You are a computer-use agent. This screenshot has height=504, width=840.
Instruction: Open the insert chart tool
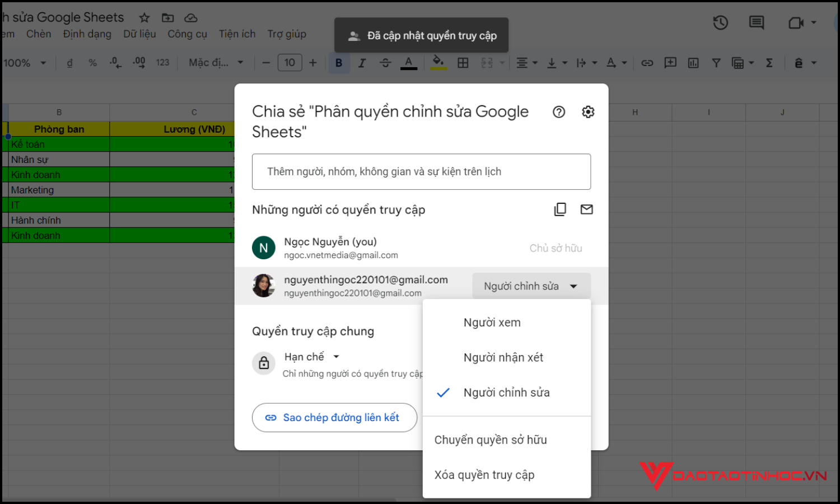693,62
